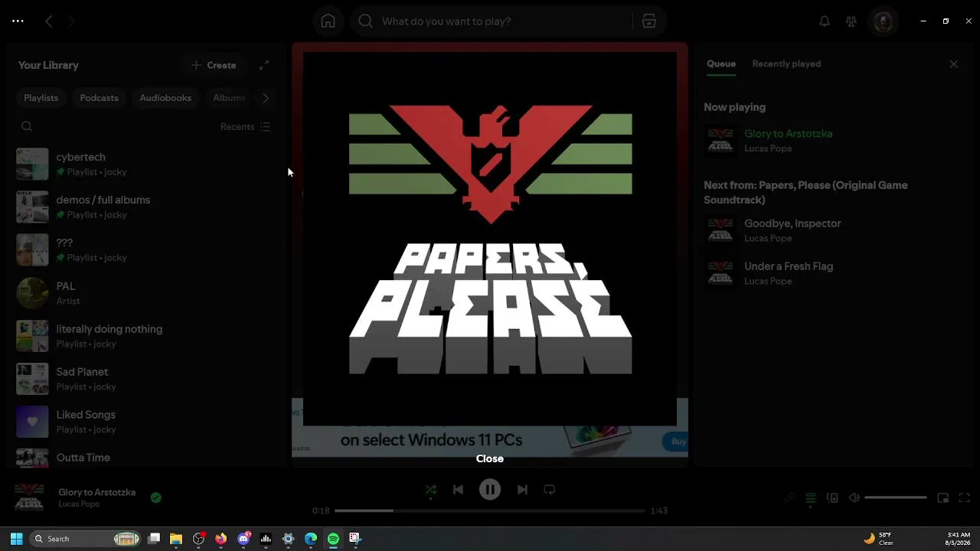Show more library filters with right chevron
980x551 pixels.
pyautogui.click(x=266, y=98)
